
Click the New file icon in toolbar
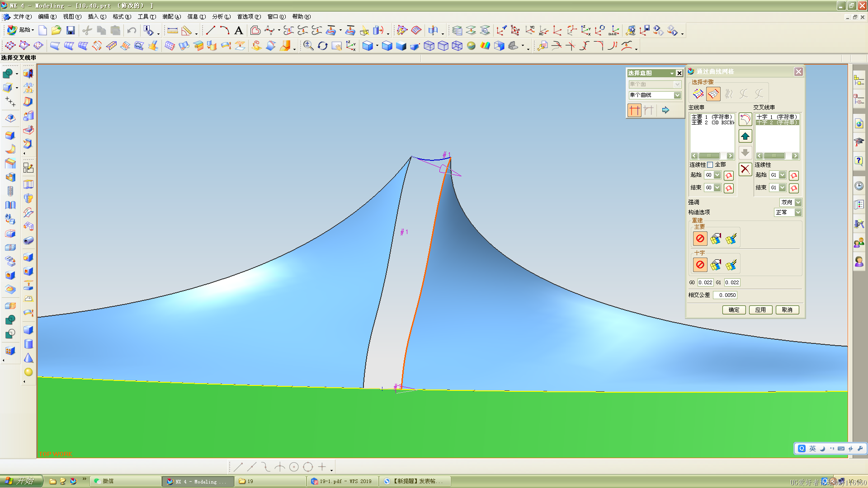tap(42, 30)
